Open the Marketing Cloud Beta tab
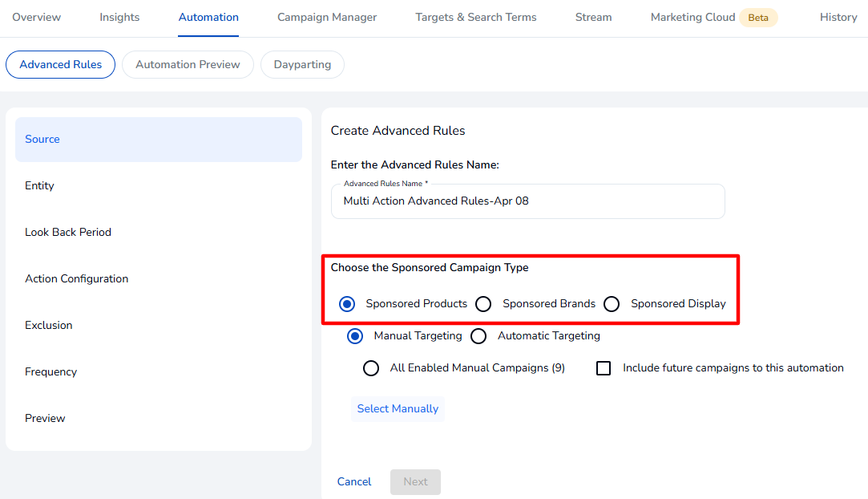 pos(713,18)
